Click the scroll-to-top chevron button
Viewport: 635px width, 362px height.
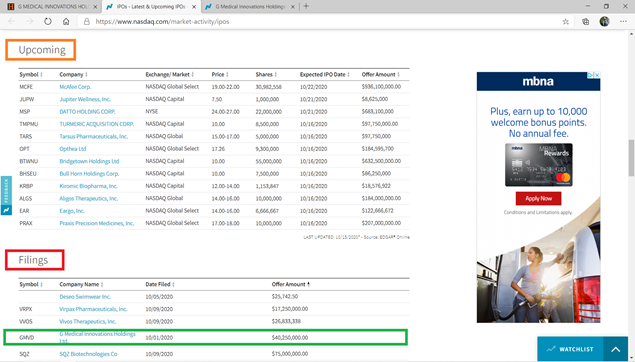point(616,349)
